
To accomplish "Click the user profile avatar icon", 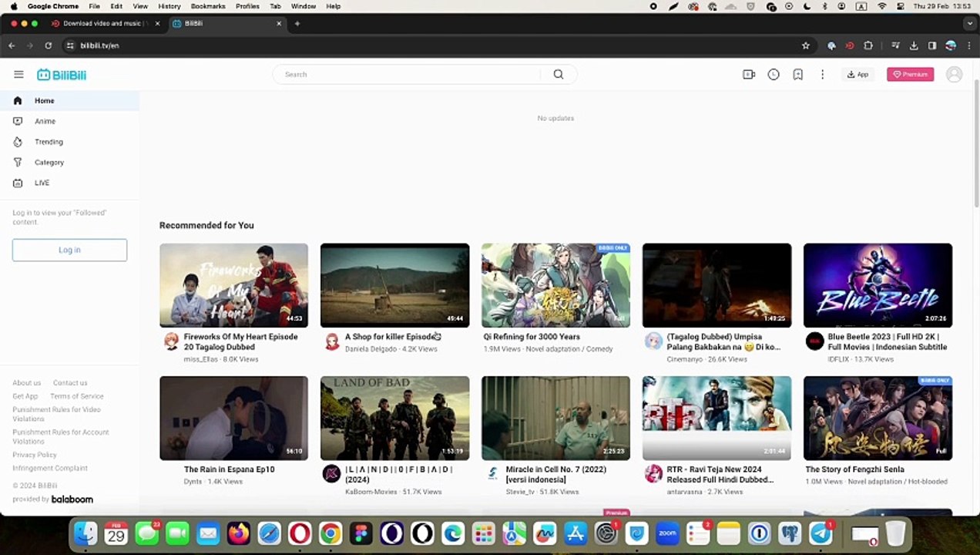I will [955, 75].
